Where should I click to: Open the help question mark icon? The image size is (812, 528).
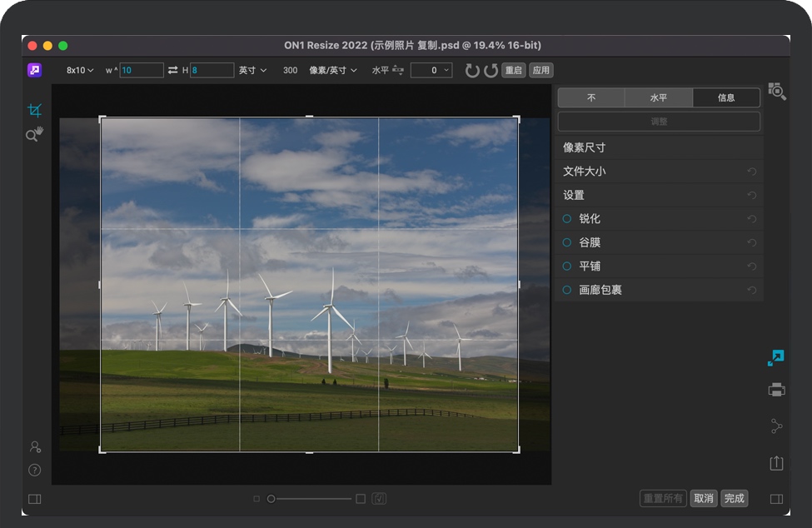34,470
